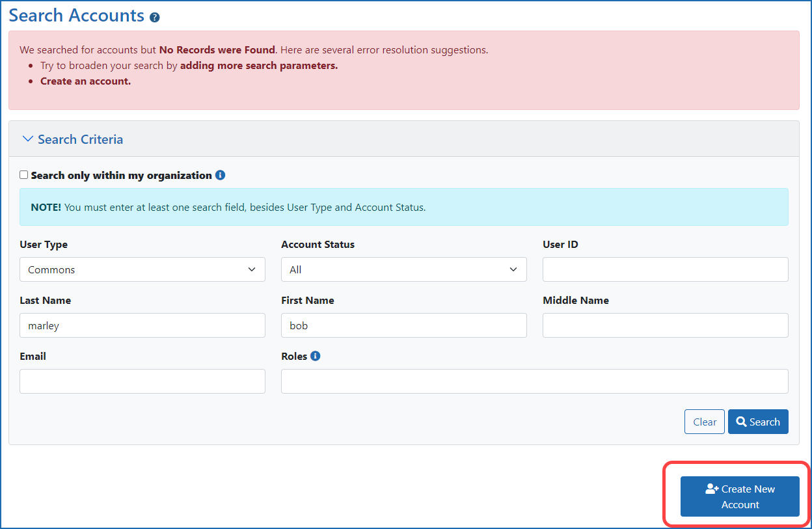Click the Last Name label
This screenshot has height=529, width=812.
46,301
